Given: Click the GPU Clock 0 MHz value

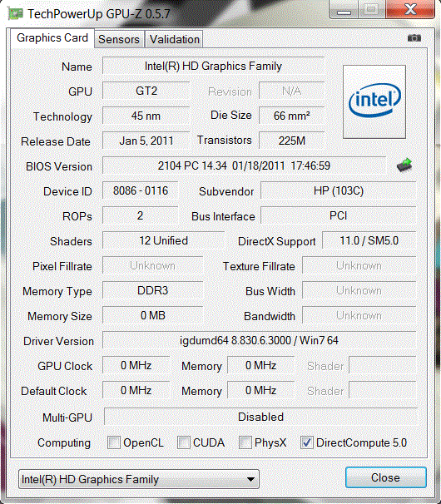Looking at the screenshot, I should pos(136,365).
